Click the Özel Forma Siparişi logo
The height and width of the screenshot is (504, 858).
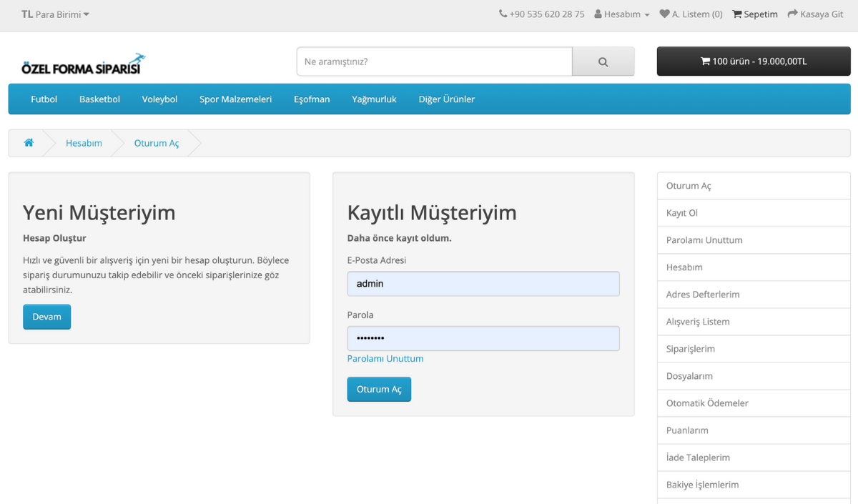pos(83,65)
